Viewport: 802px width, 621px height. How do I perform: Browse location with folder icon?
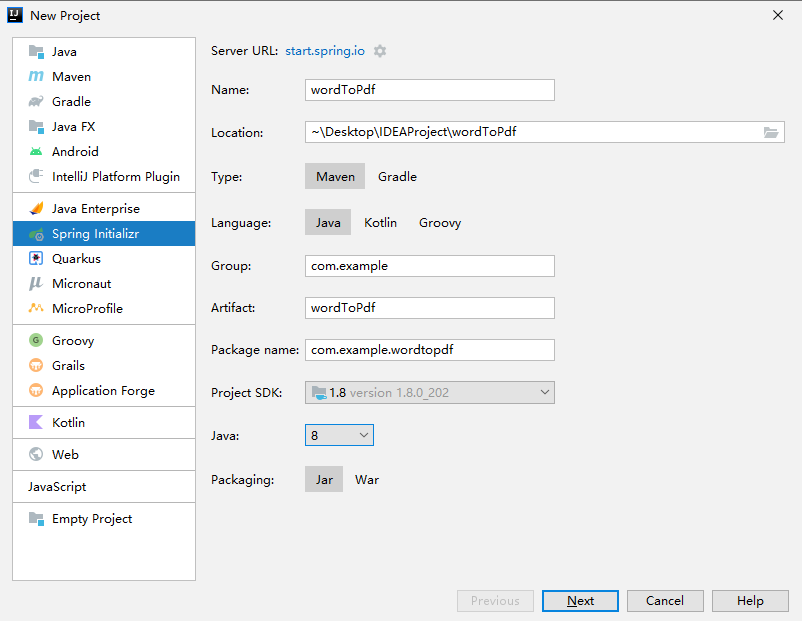click(x=771, y=132)
